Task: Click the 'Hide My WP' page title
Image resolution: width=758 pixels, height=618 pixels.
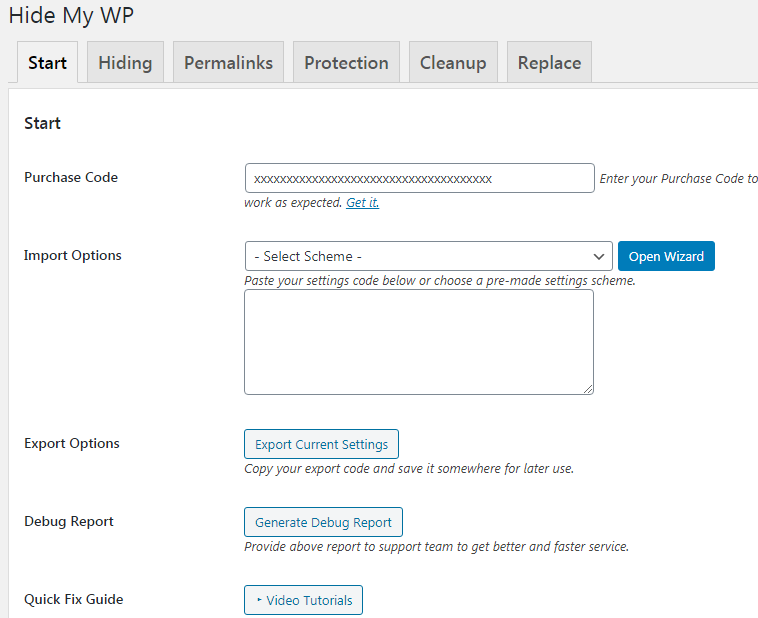Action: 71,15
